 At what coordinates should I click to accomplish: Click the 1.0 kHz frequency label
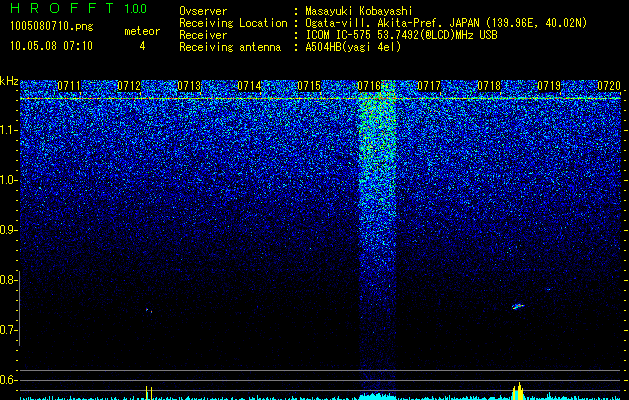pos(8,181)
